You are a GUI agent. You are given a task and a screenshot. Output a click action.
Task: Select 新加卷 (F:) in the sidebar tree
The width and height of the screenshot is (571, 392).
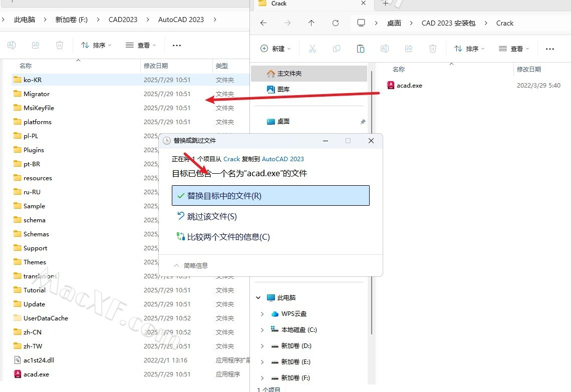pos(296,378)
